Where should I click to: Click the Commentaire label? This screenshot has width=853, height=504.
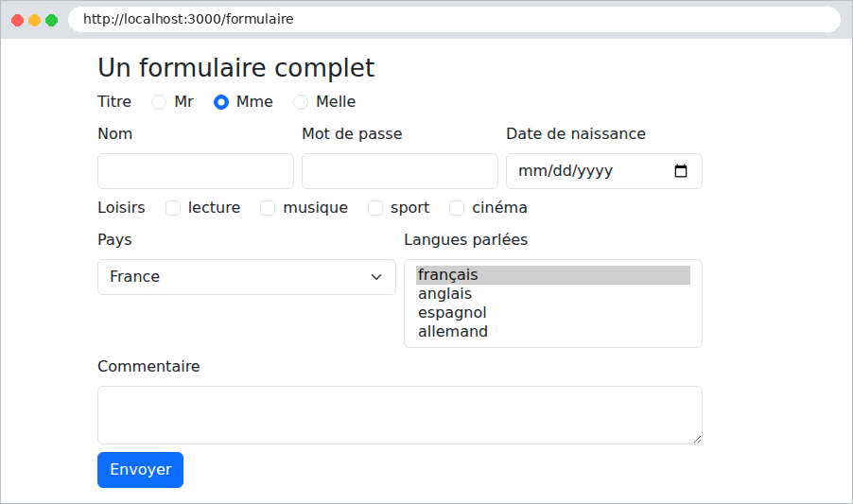tap(148, 367)
